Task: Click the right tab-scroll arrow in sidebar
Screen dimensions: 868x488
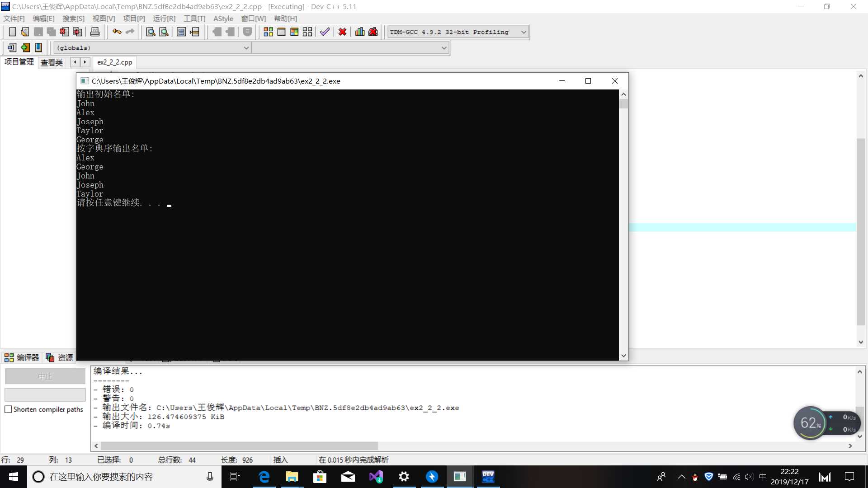Action: pyautogui.click(x=85, y=62)
